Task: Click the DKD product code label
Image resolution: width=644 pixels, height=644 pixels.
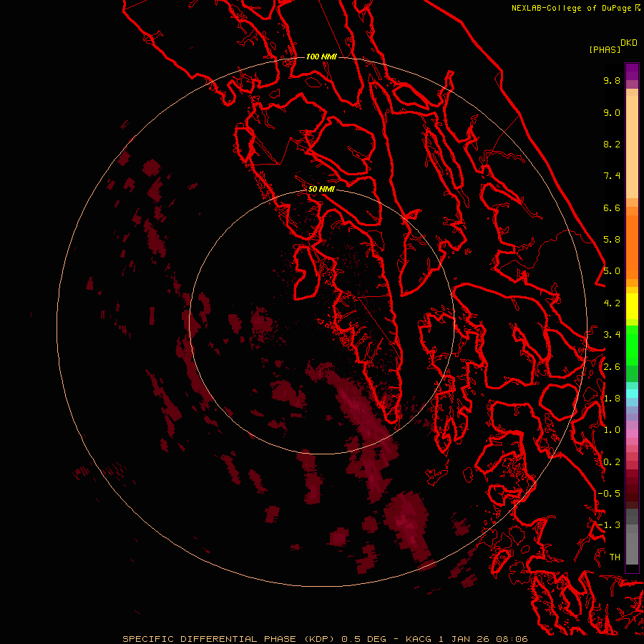Action: click(629, 43)
